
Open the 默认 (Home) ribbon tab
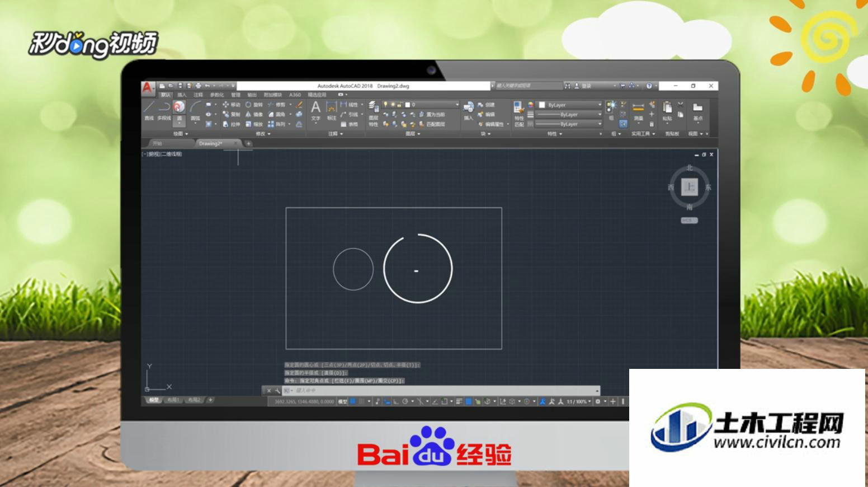click(166, 95)
